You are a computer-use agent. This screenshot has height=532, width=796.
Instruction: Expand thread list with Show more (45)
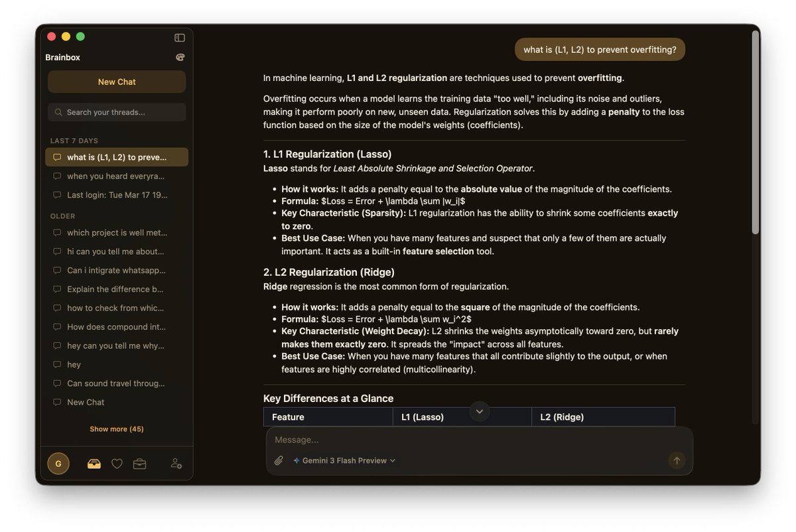(x=117, y=429)
